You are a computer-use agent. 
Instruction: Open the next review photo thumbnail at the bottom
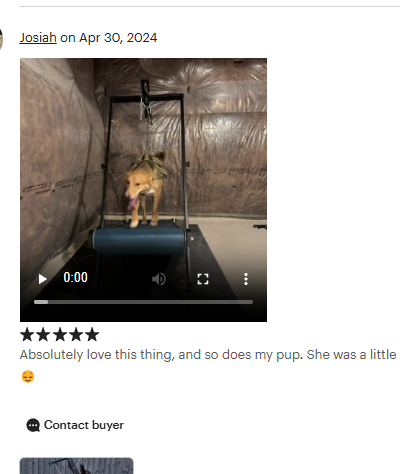[76, 466]
